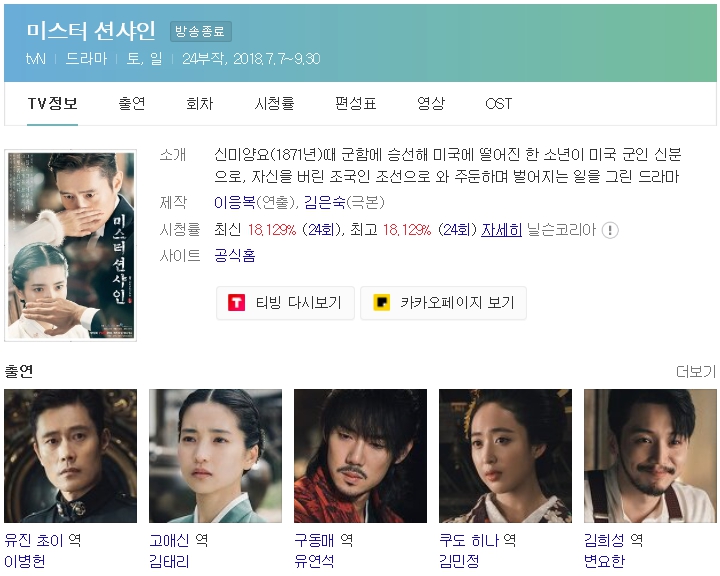Open the 공식홈 site link
The height and width of the screenshot is (576, 720).
[235, 255]
